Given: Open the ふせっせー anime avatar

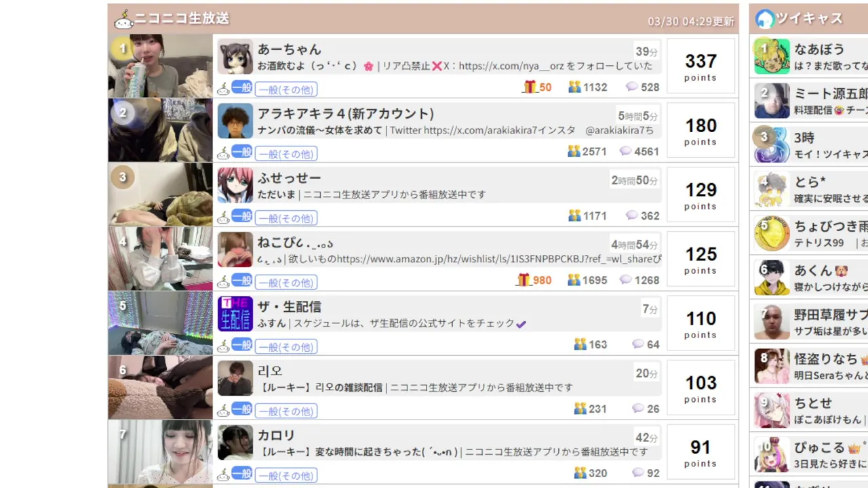Looking at the screenshot, I should (235, 185).
